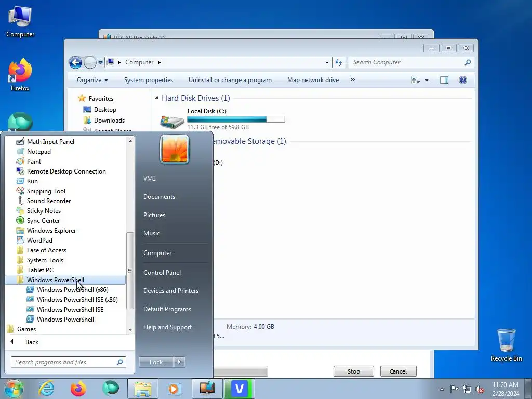The image size is (532, 399).
Task: Click the Search programs and files box
Action: (68, 362)
